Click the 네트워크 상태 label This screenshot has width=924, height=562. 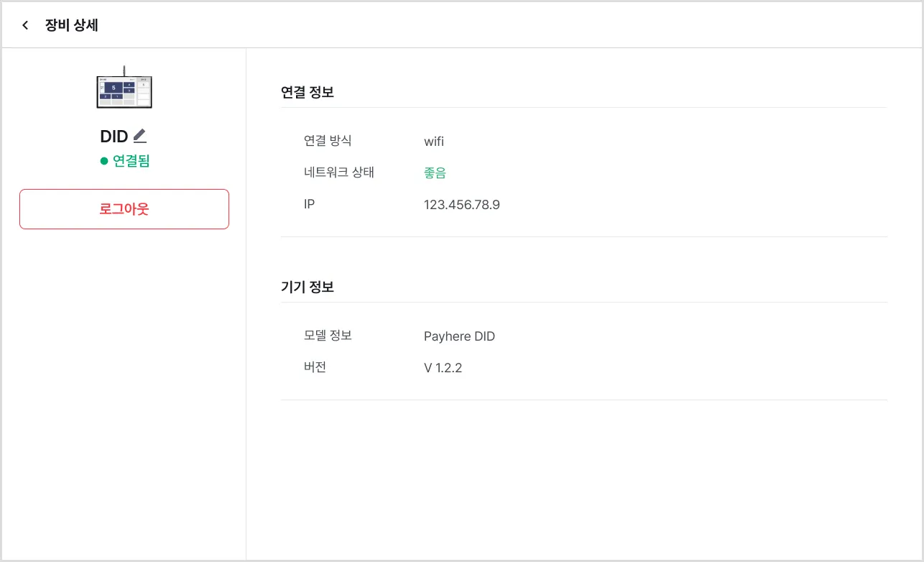[x=339, y=172]
